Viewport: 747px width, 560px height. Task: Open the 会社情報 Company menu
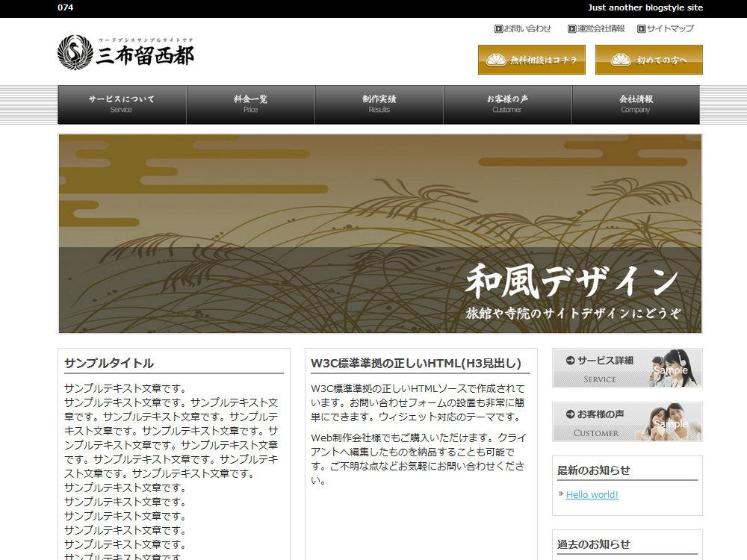tap(636, 105)
